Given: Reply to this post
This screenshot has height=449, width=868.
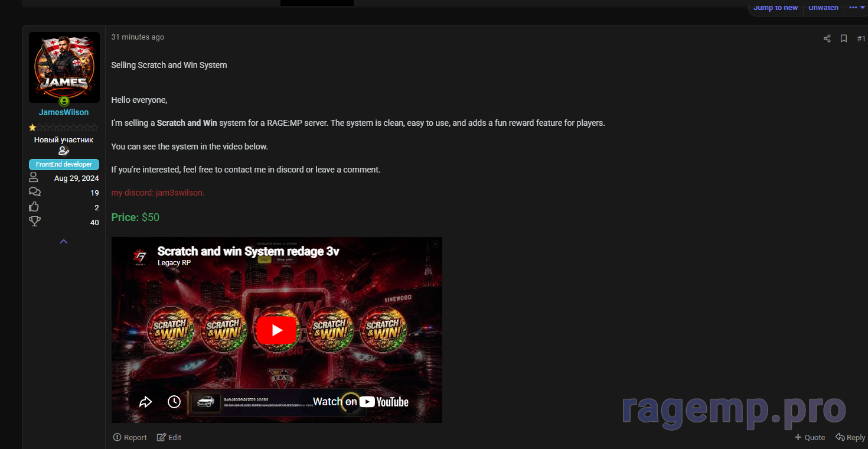Looking at the screenshot, I should [850, 438].
